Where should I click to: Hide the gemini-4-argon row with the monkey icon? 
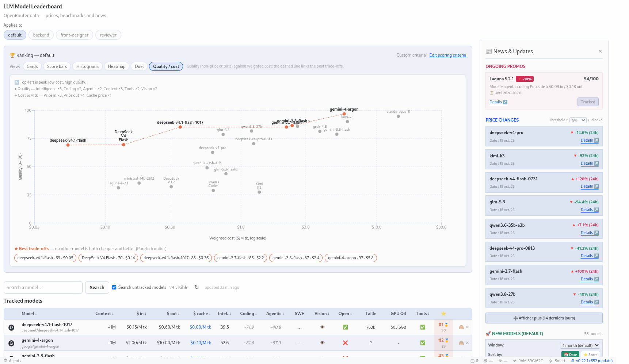461,343
